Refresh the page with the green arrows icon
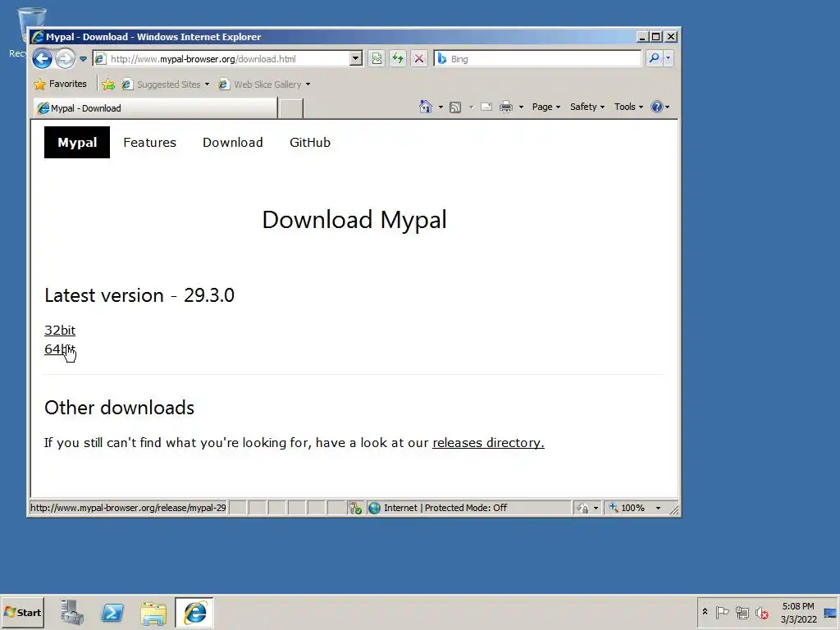Screen dimensions: 840x630 398,58
